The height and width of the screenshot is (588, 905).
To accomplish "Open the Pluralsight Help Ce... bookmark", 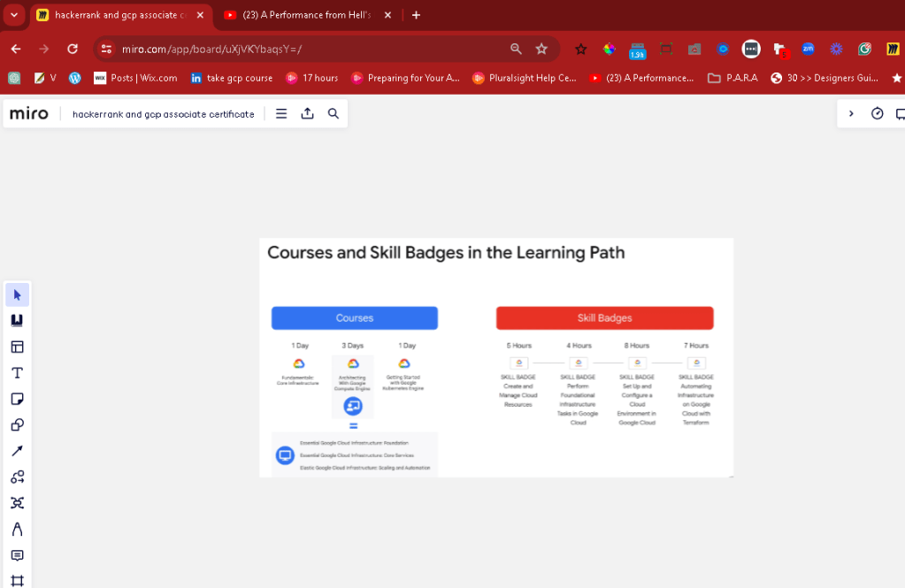I will tap(525, 78).
